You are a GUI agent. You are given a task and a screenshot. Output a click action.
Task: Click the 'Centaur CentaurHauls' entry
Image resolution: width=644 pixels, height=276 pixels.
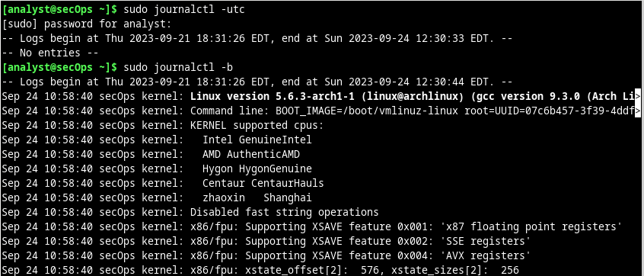263,183
